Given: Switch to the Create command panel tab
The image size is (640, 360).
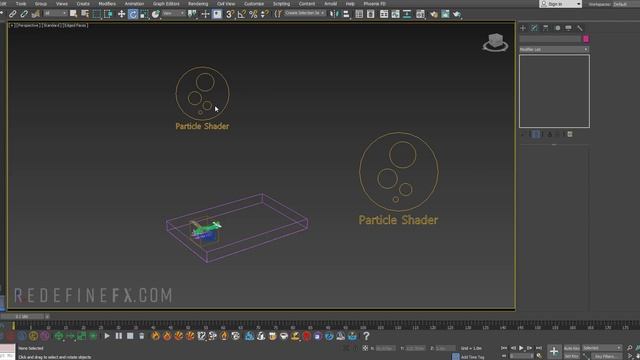Looking at the screenshot, I should coord(523,28).
